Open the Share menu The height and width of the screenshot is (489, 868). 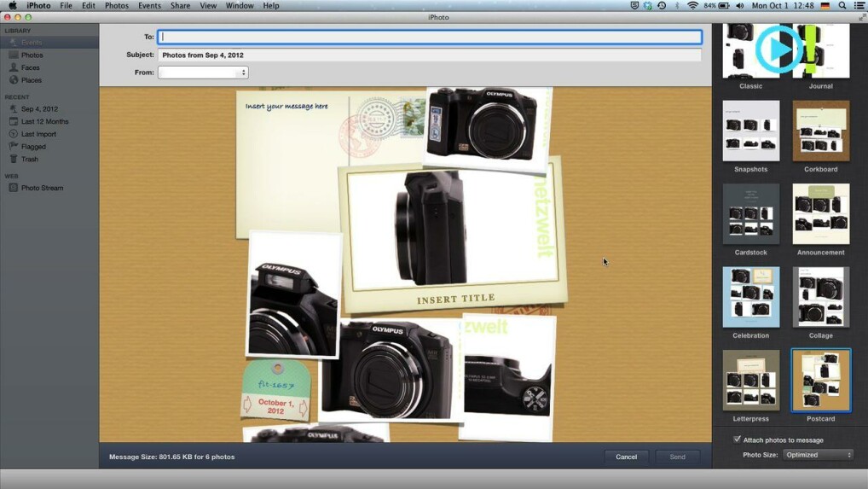coord(180,6)
